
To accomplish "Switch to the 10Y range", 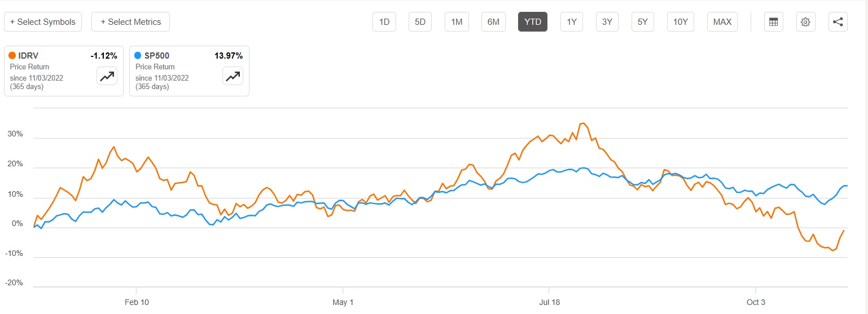I will [x=681, y=22].
